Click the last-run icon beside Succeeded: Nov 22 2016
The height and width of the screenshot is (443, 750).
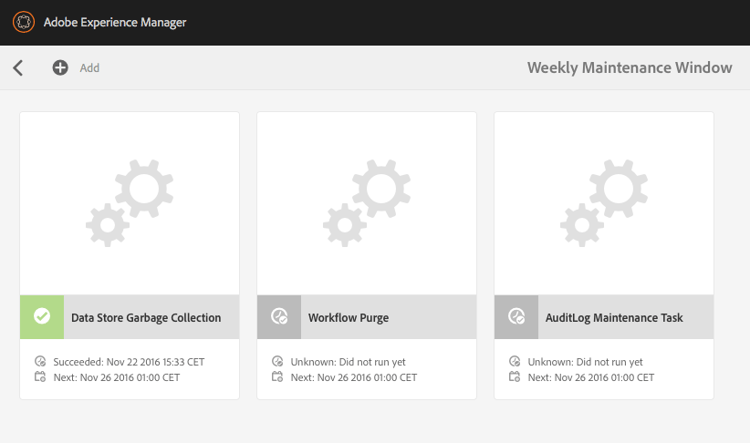pos(40,361)
